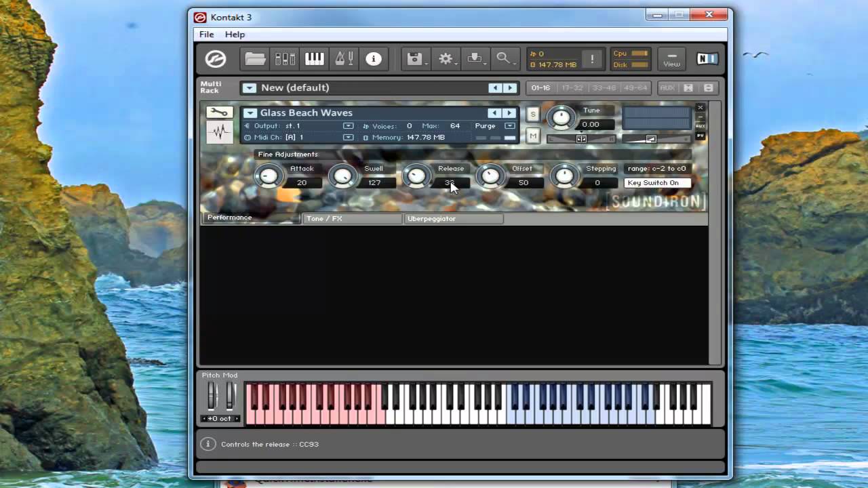
Task: Open instrument edit mode with wrench icon
Action: (219, 113)
